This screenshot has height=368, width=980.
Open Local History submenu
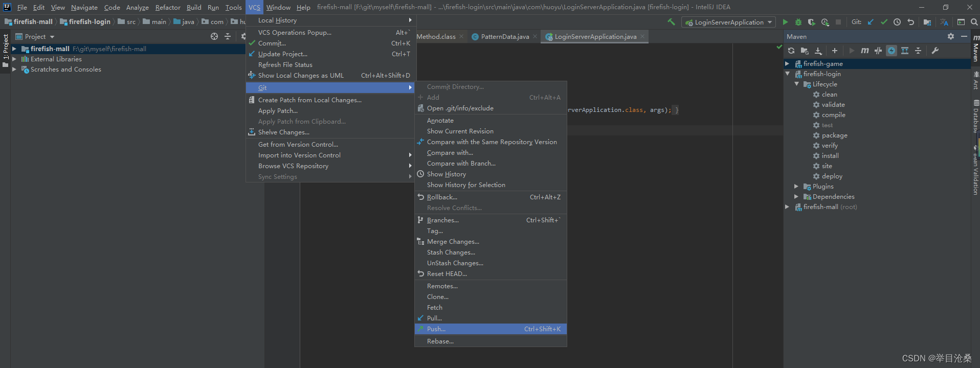click(x=330, y=20)
